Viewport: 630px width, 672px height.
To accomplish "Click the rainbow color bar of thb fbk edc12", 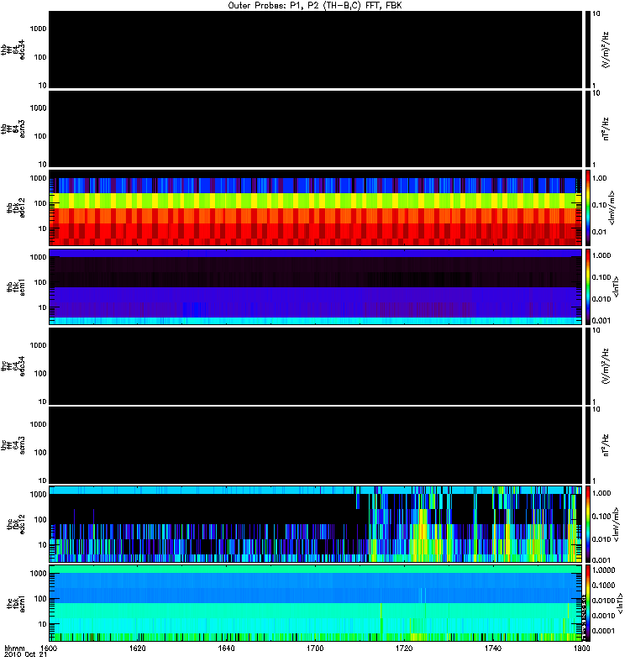I will [588, 207].
